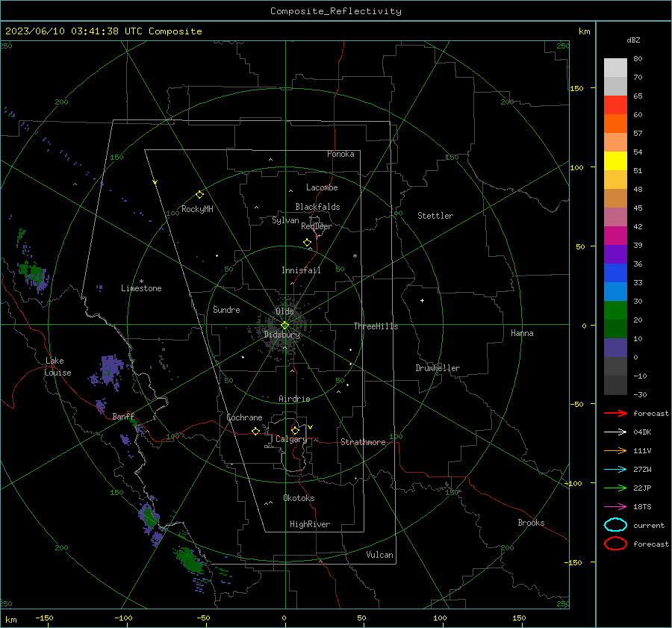Click the Lake Louise label
Viewport: 672px width, 628px height.
(x=57, y=367)
